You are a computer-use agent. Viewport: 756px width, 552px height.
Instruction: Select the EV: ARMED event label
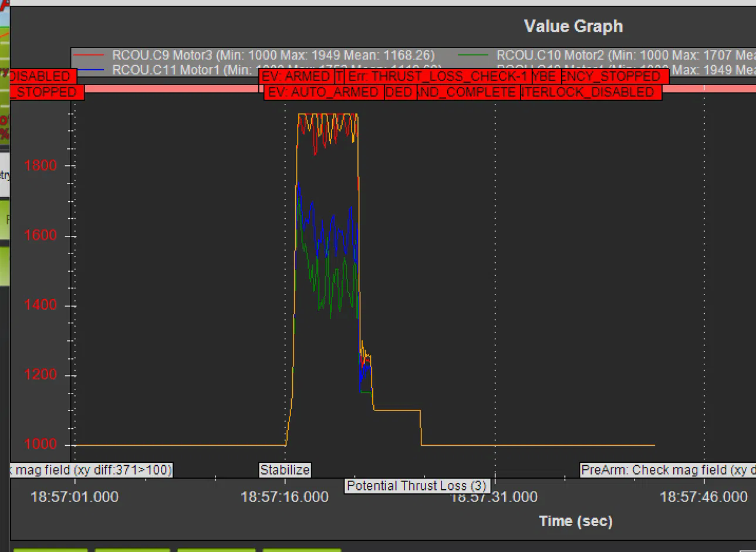pos(296,77)
